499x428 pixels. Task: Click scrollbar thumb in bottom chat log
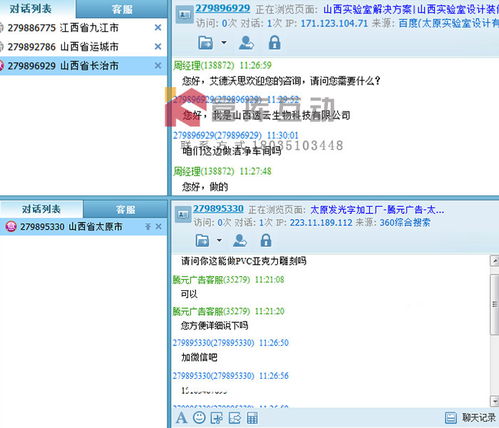494,304
